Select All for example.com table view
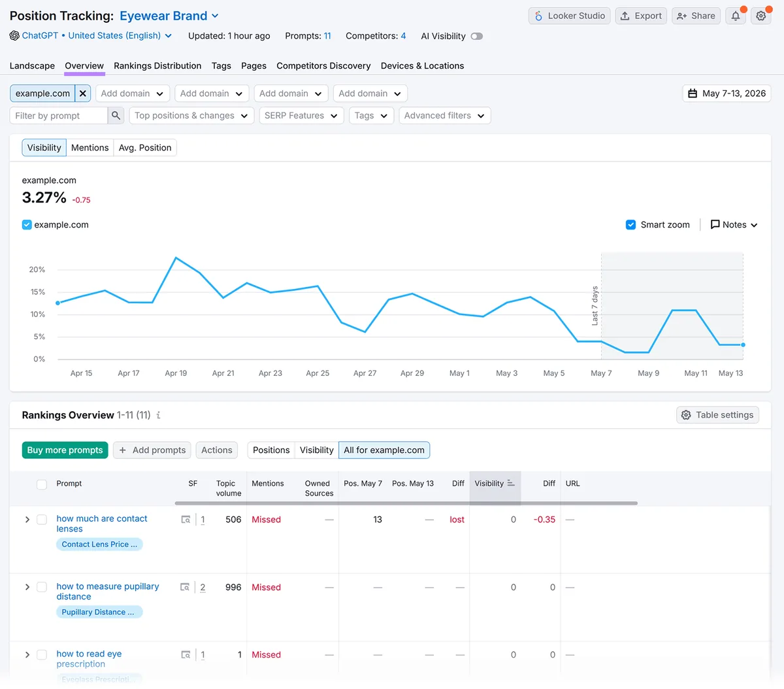Image resolution: width=784 pixels, height=689 pixels. click(384, 450)
